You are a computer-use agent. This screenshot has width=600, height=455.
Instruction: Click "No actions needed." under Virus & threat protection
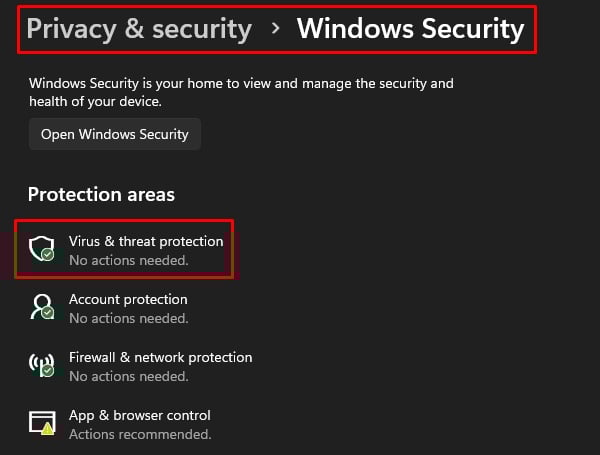pyautogui.click(x=129, y=260)
